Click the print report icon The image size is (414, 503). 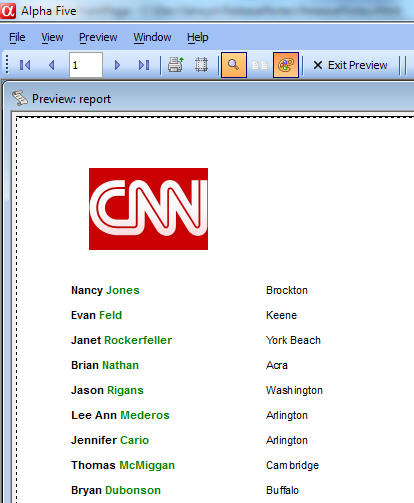(x=176, y=65)
